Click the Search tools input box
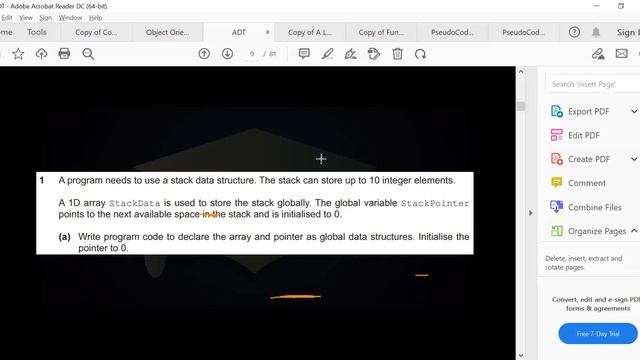The width and height of the screenshot is (640, 360). coord(593,84)
